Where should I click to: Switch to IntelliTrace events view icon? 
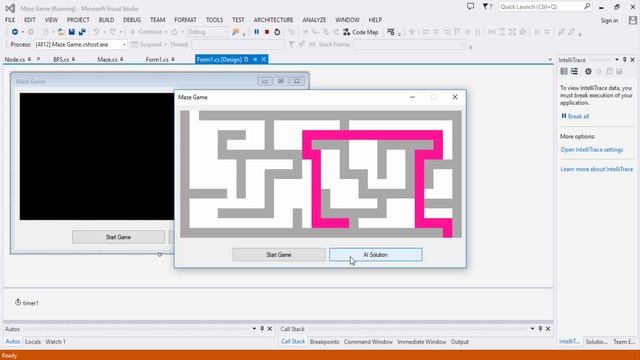pyautogui.click(x=564, y=71)
